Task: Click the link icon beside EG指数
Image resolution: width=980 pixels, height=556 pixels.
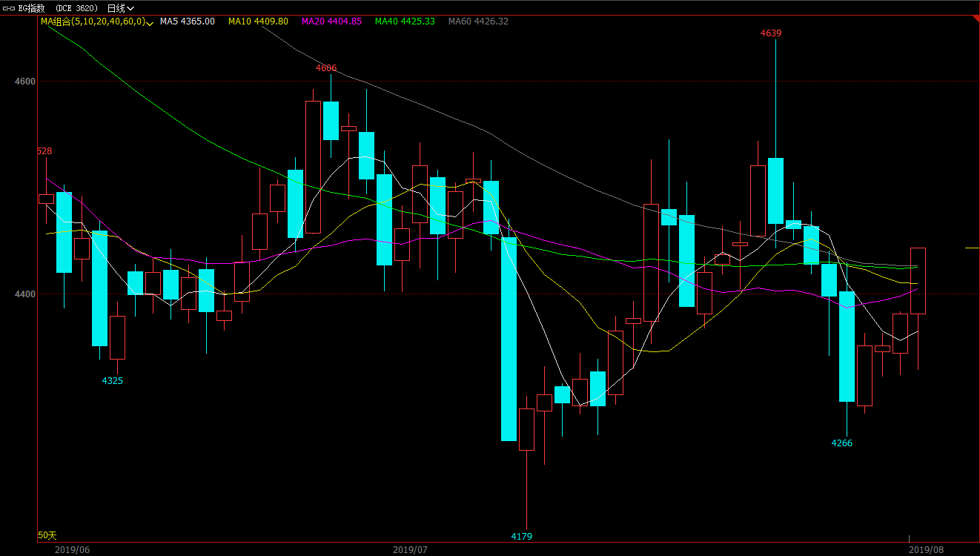Action: (x=9, y=8)
